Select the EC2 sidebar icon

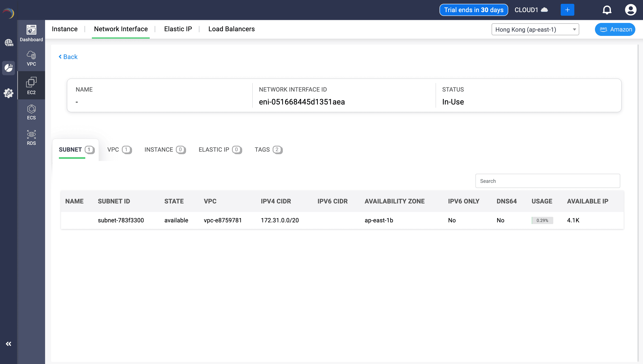click(31, 86)
